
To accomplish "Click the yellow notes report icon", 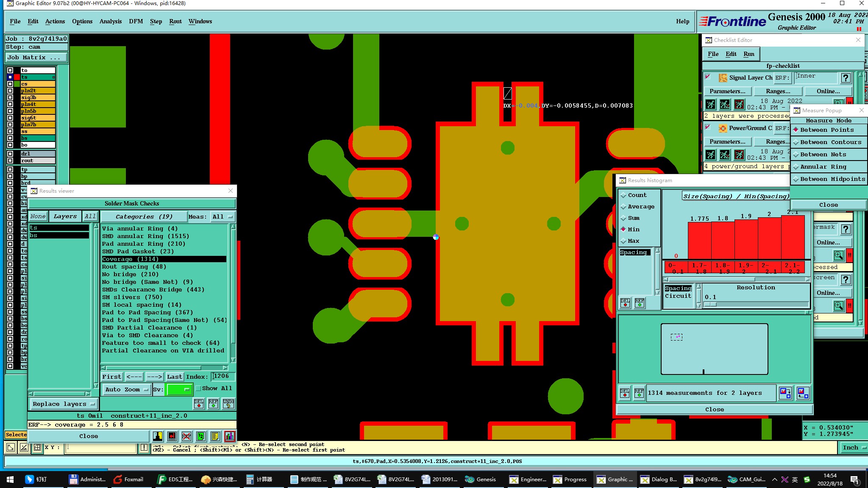I will click(215, 436).
